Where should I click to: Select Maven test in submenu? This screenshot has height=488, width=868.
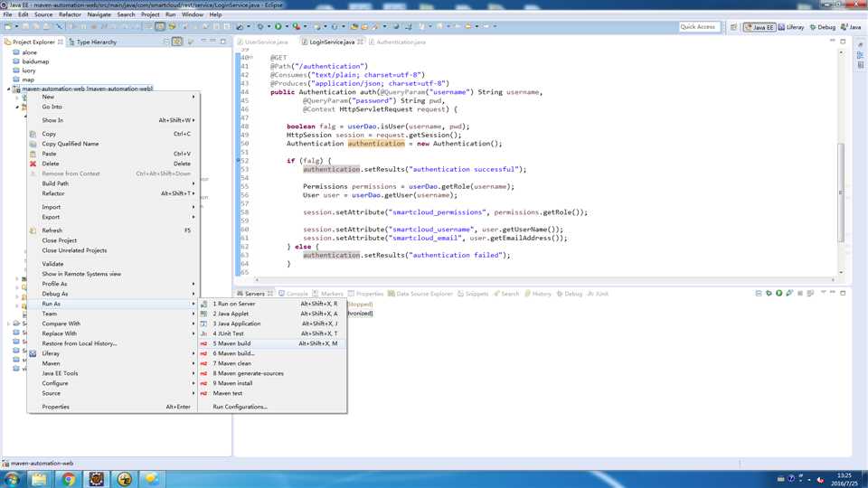273,393
